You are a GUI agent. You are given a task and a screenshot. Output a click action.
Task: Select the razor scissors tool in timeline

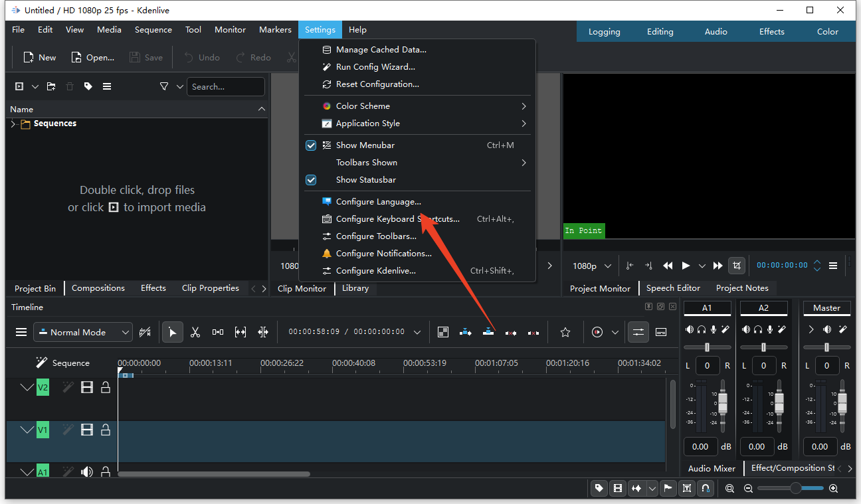point(195,333)
